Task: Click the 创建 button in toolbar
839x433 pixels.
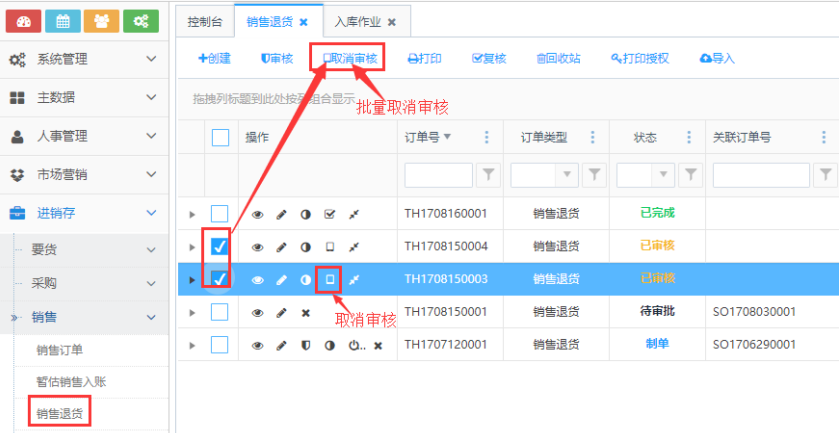Action: [x=214, y=58]
